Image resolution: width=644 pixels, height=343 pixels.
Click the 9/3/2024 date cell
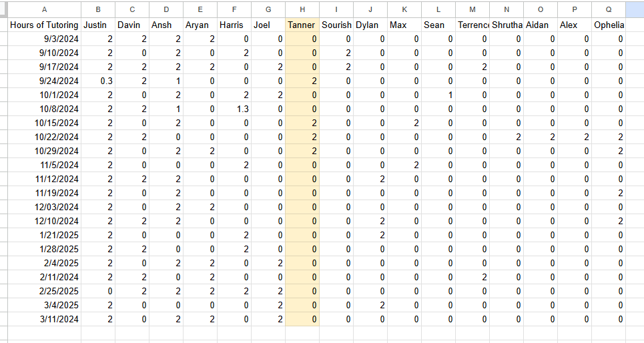44,39
